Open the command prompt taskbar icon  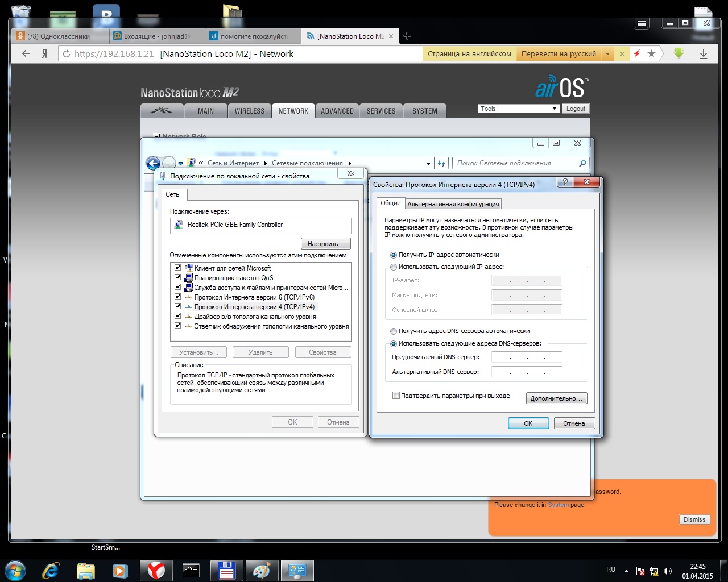[191, 570]
